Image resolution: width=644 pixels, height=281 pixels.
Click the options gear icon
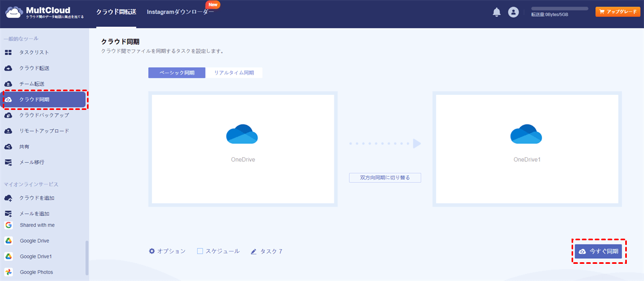(x=152, y=251)
